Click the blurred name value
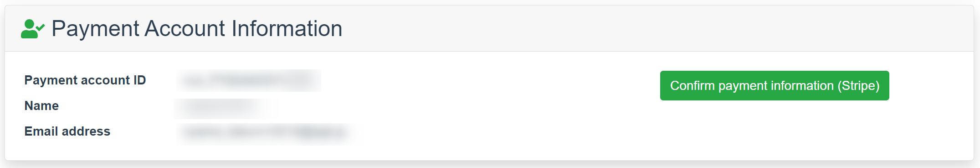Viewport: 980px width, 168px height. click(226, 108)
